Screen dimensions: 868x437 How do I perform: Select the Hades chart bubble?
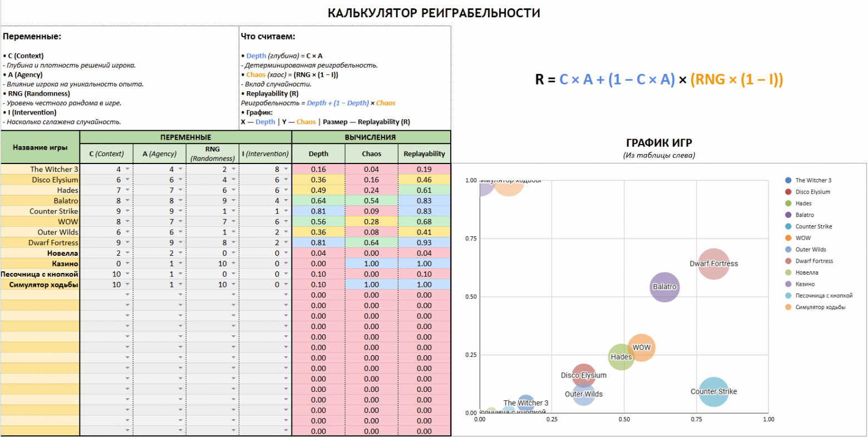pyautogui.click(x=621, y=356)
